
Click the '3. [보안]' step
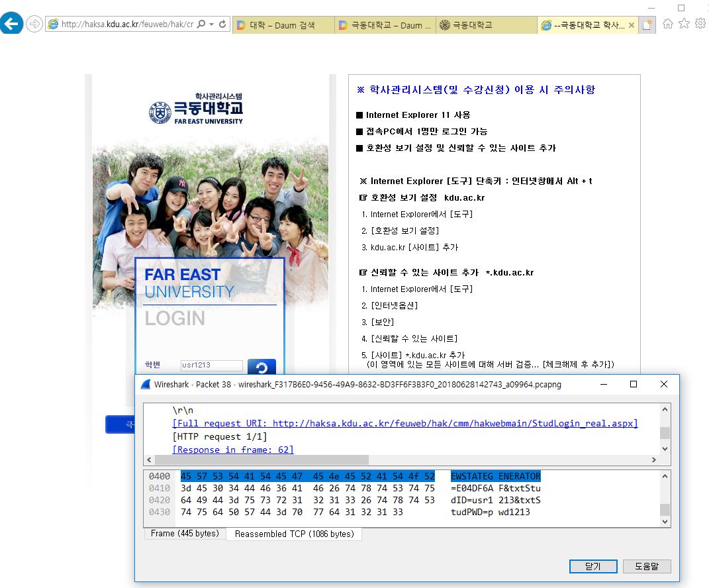(377, 322)
